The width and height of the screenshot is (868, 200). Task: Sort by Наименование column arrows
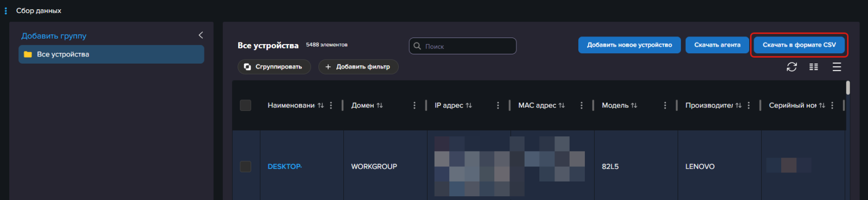(321, 105)
